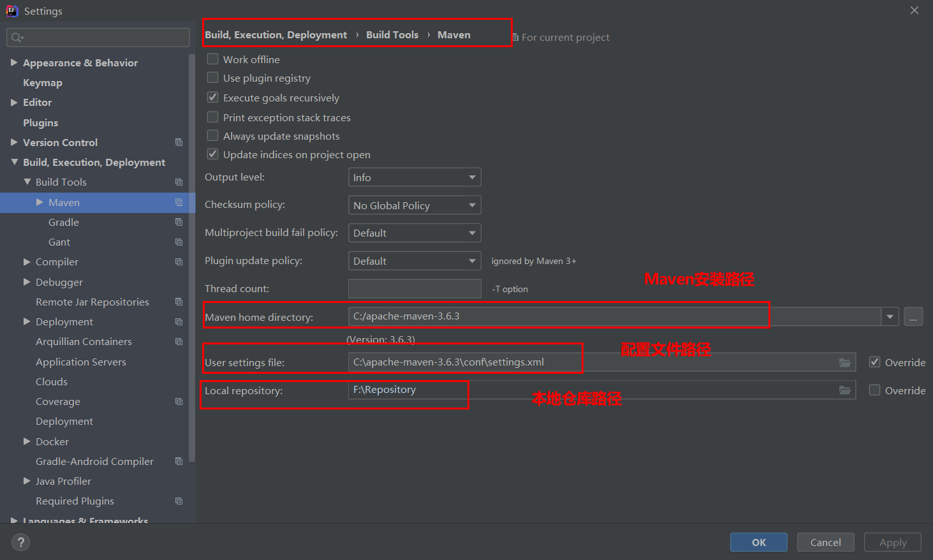Uncheck Update indices on project open
This screenshot has width=933, height=560.
pos(213,154)
